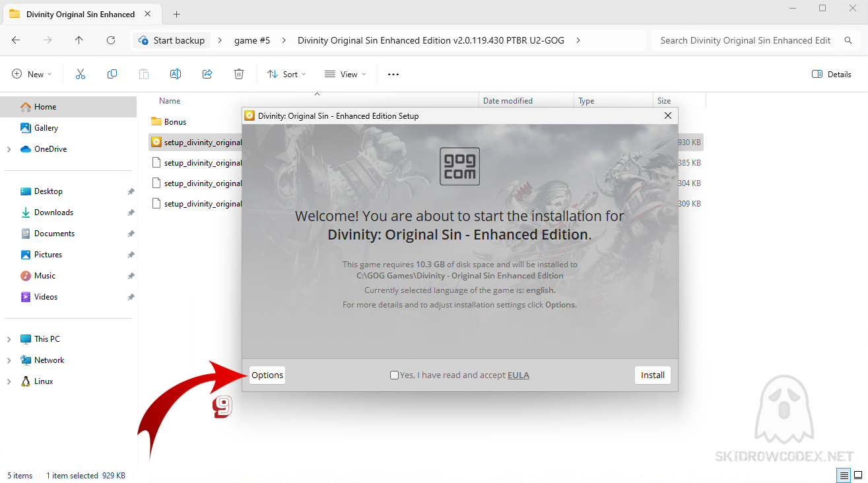Unpin Music using its pin icon
The image size is (868, 483).
(x=131, y=276)
